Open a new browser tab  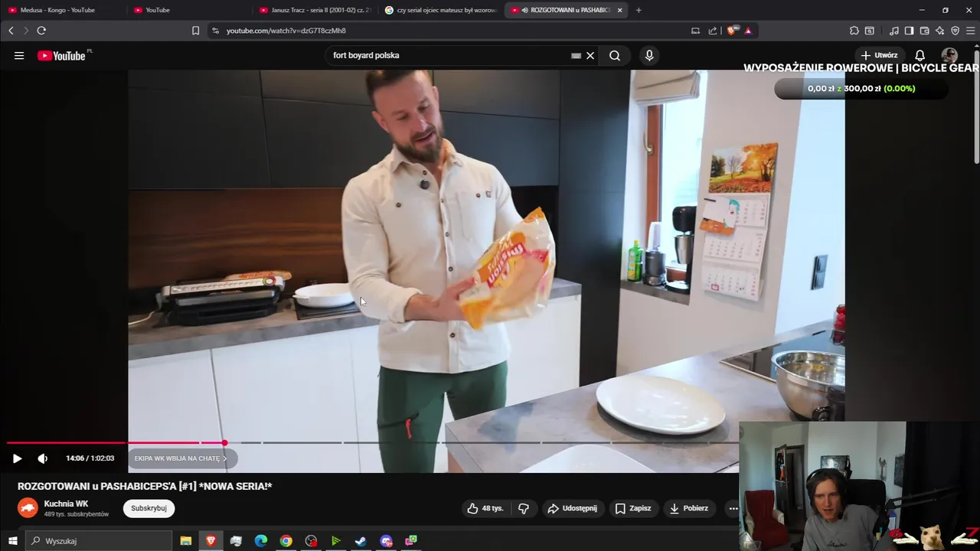coord(639,10)
